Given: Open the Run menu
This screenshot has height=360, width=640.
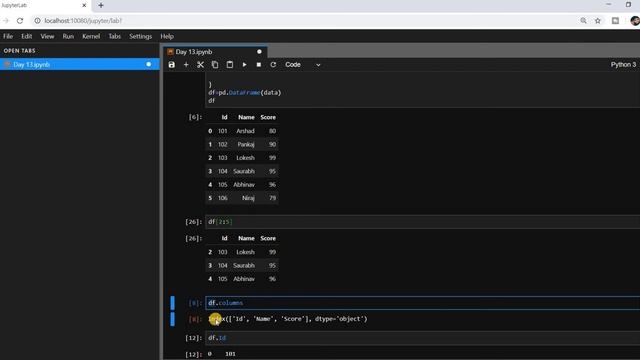Looking at the screenshot, I should tap(68, 36).
